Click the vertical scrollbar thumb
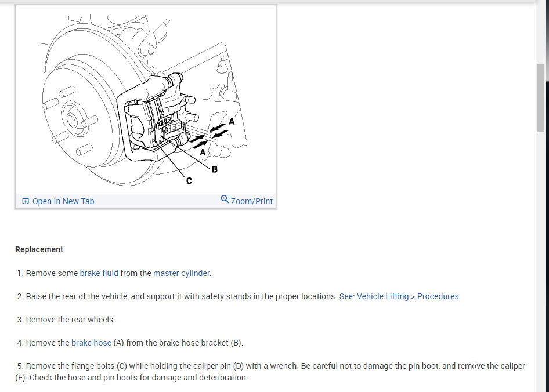This screenshot has height=392, width=549. click(x=540, y=98)
